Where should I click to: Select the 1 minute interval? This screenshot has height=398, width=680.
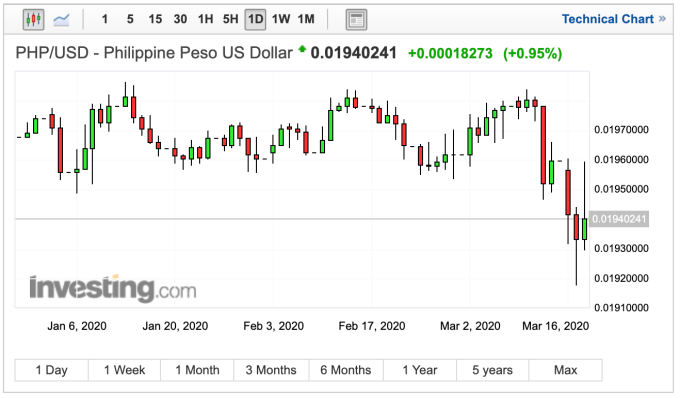point(105,20)
